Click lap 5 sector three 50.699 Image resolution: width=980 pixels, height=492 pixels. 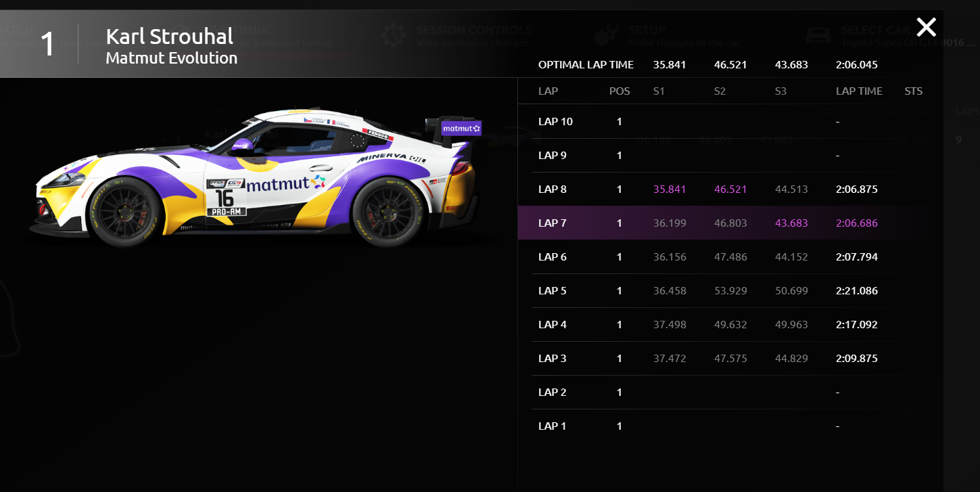point(791,291)
